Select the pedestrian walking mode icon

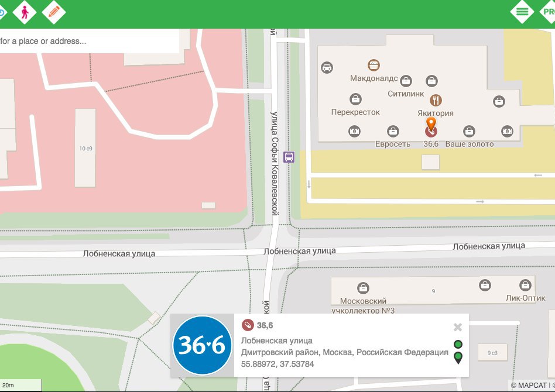pyautogui.click(x=25, y=12)
